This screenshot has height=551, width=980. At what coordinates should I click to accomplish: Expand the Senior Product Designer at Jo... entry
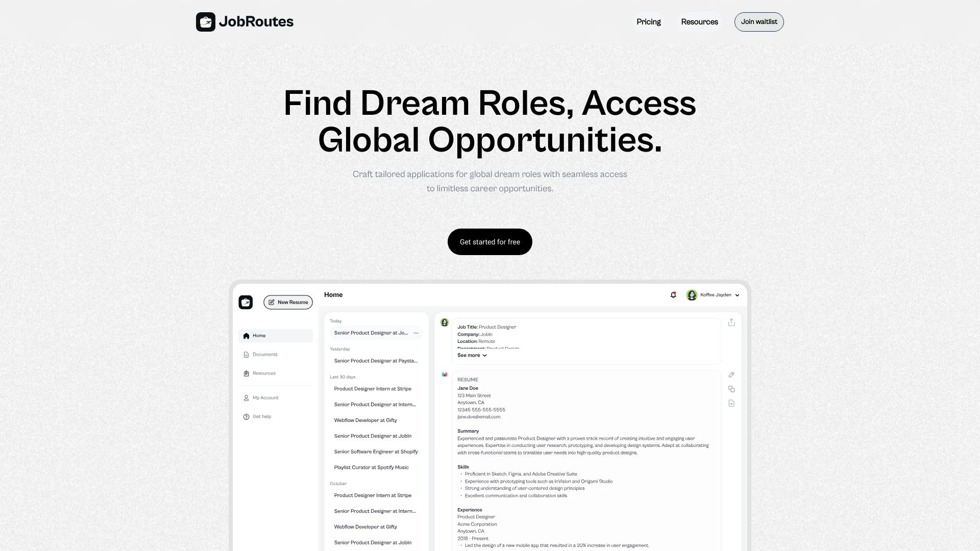point(416,332)
